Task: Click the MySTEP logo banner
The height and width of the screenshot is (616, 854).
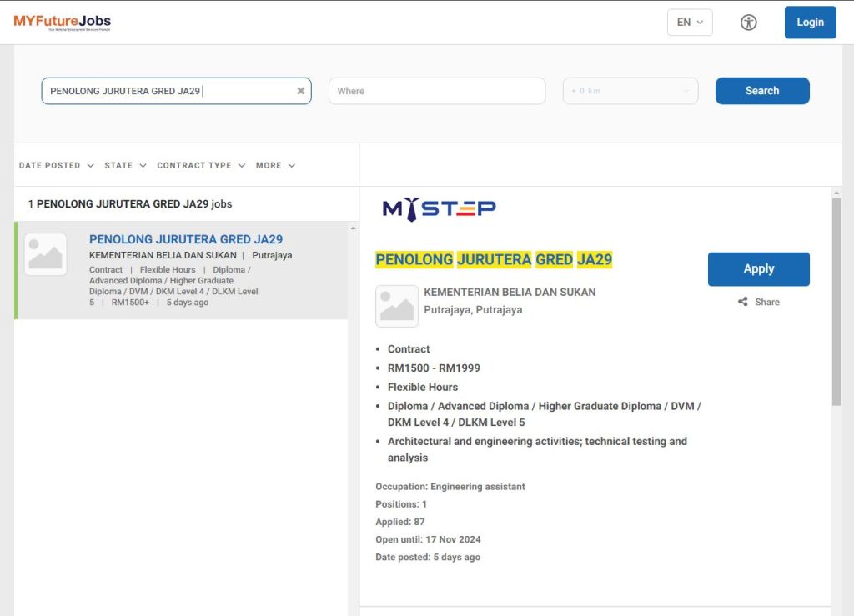Action: tap(439, 208)
